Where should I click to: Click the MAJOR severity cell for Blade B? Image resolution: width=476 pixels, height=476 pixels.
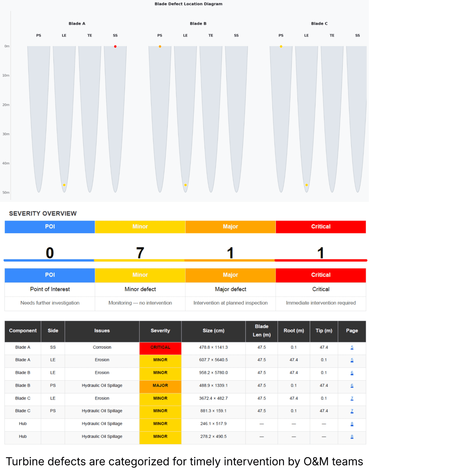tap(160, 386)
